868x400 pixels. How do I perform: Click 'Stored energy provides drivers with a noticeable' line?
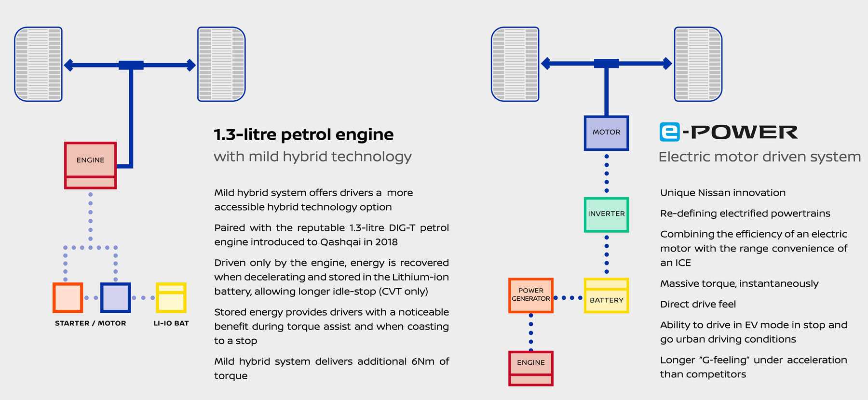coord(331,312)
